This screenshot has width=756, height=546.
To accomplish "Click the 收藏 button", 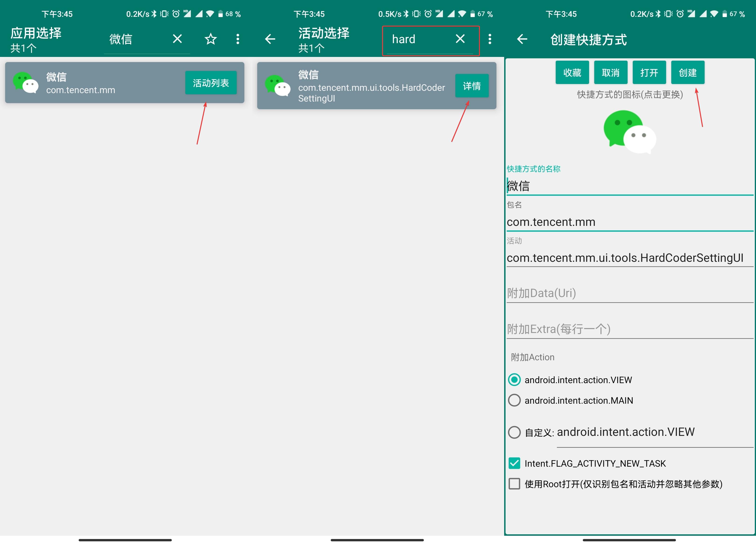I will [x=572, y=72].
